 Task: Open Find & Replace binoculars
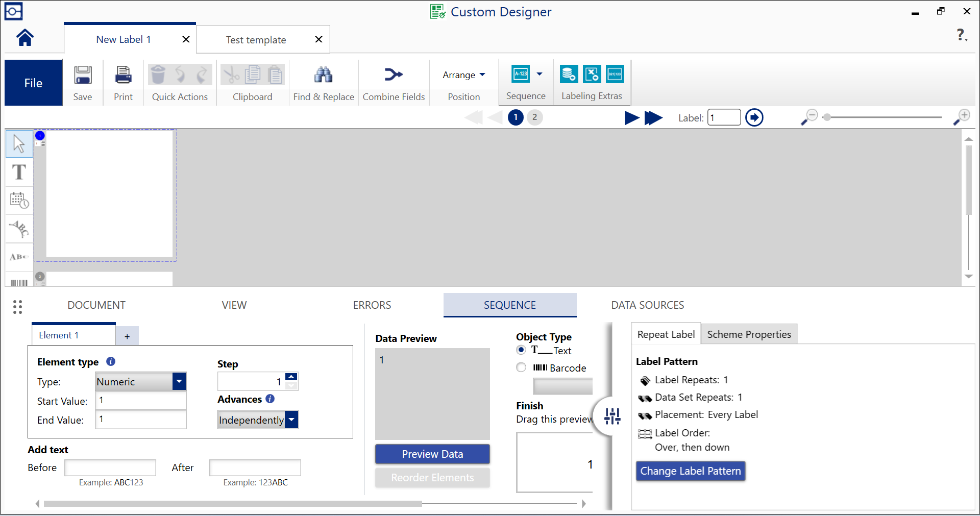point(324,75)
